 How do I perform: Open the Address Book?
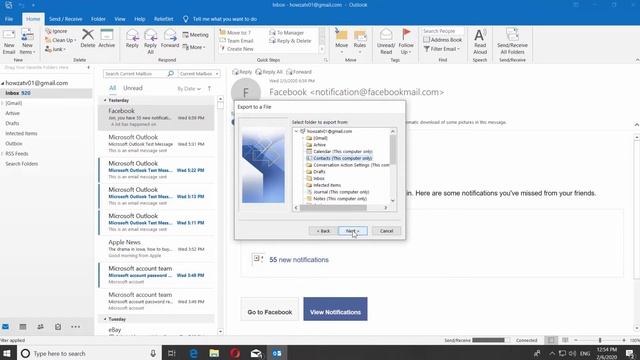[x=442, y=40]
